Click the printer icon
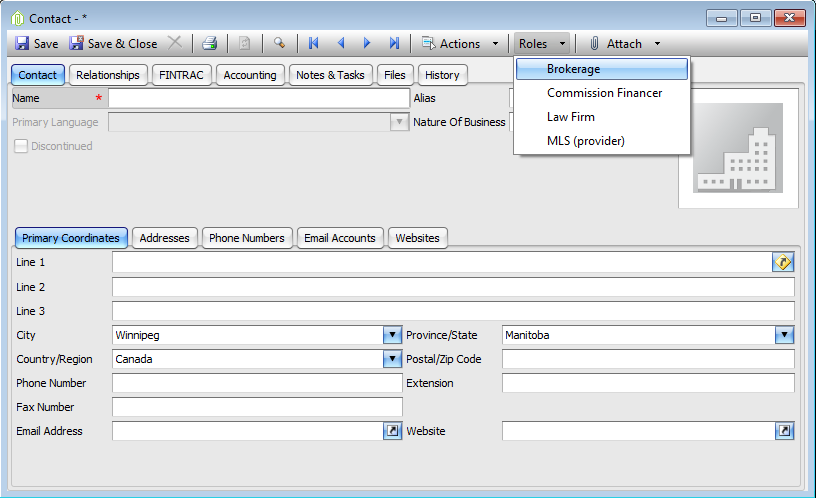The height and width of the screenshot is (498, 816). click(x=210, y=43)
